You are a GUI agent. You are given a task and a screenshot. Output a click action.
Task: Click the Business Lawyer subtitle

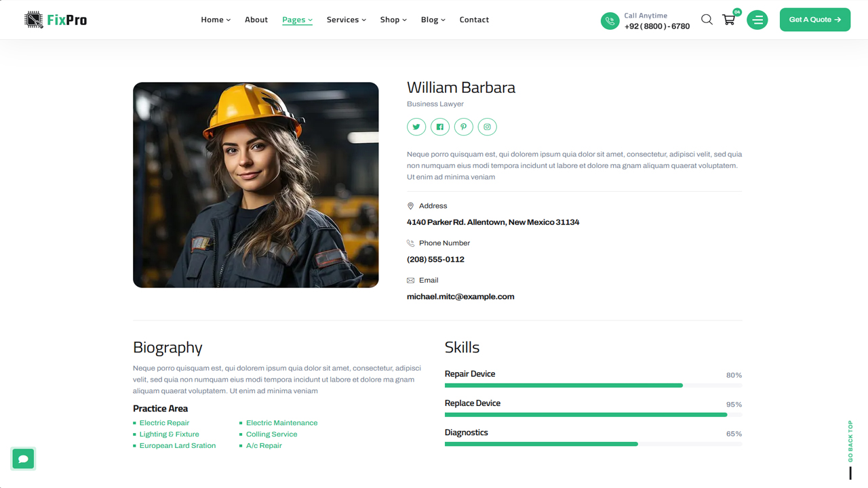point(435,104)
